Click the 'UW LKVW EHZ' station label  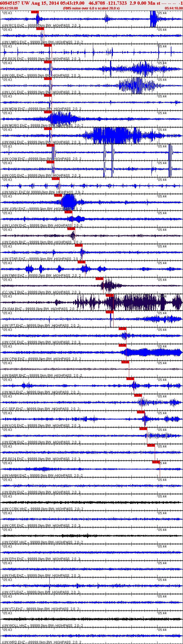coord(14,226)
